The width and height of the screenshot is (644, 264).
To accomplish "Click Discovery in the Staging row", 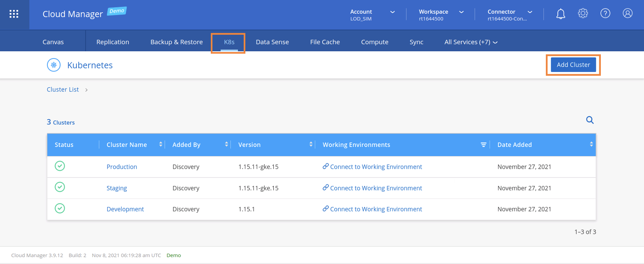I will 186,188.
